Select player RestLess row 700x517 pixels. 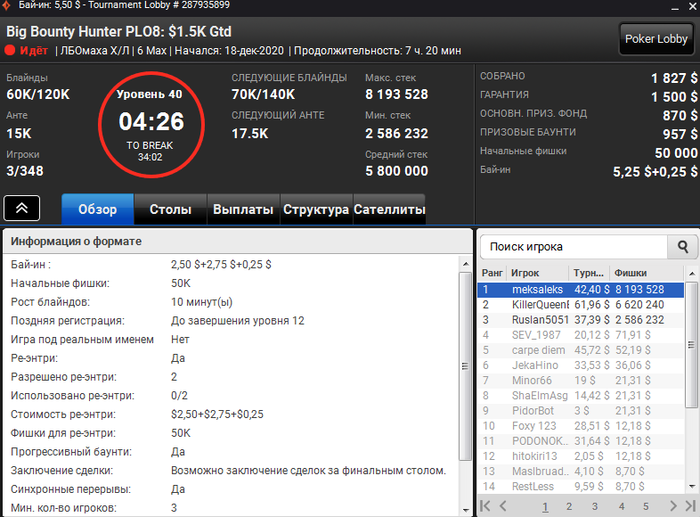click(581, 487)
